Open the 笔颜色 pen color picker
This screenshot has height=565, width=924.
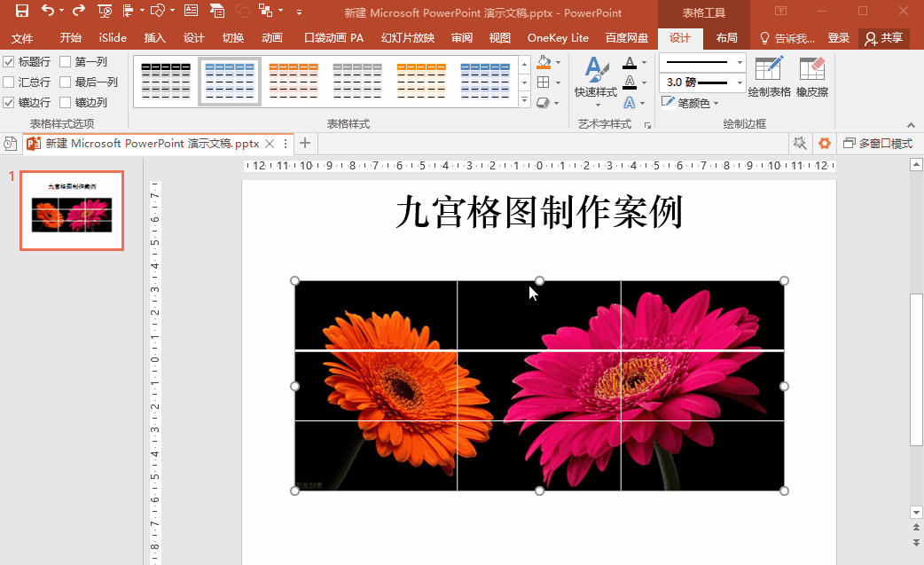693,101
